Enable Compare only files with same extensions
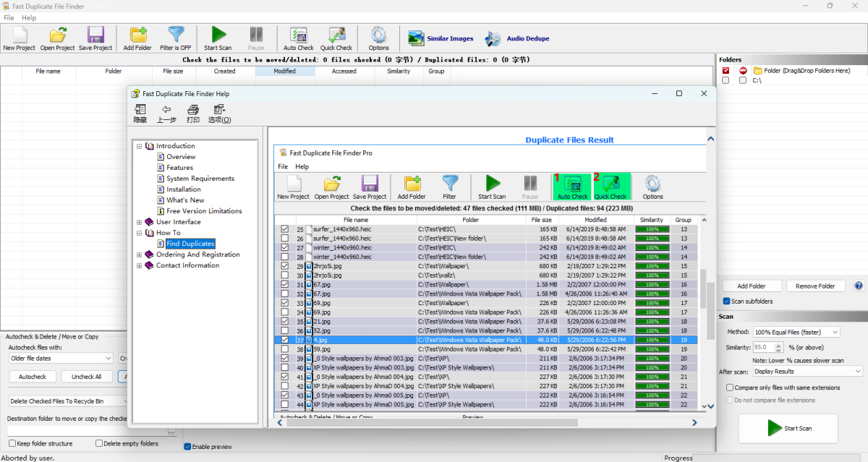Screen dimensions: 868x462 pos(730,388)
